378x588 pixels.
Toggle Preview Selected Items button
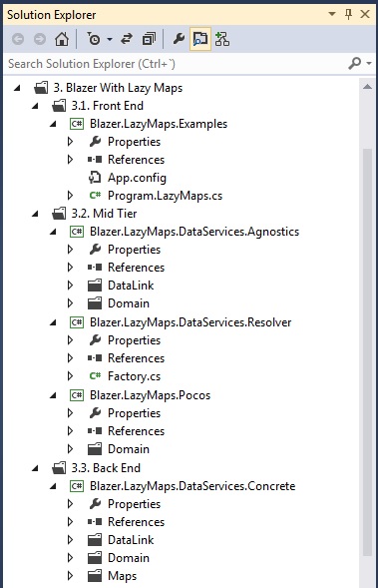click(x=200, y=39)
